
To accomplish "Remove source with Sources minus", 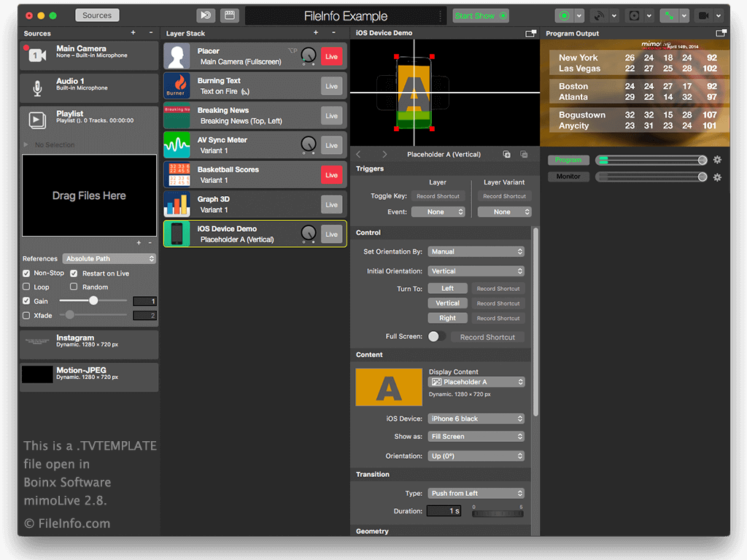I will tap(151, 32).
